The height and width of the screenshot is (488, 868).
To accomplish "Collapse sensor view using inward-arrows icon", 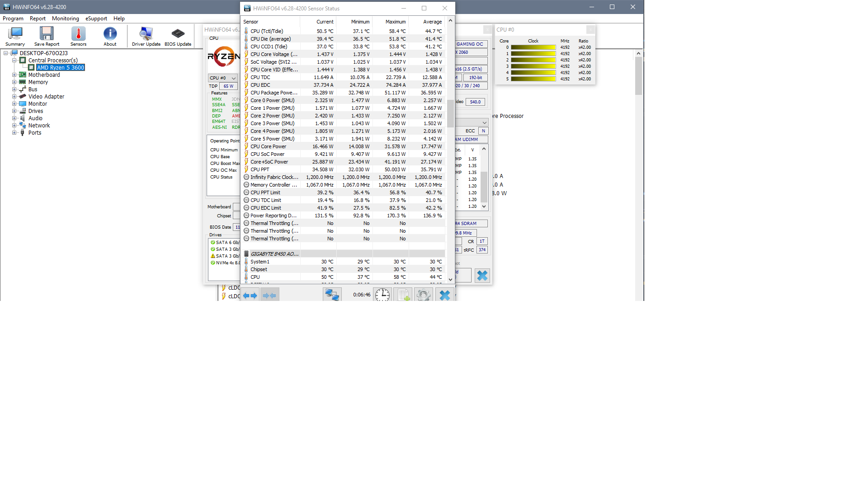I will [270, 295].
